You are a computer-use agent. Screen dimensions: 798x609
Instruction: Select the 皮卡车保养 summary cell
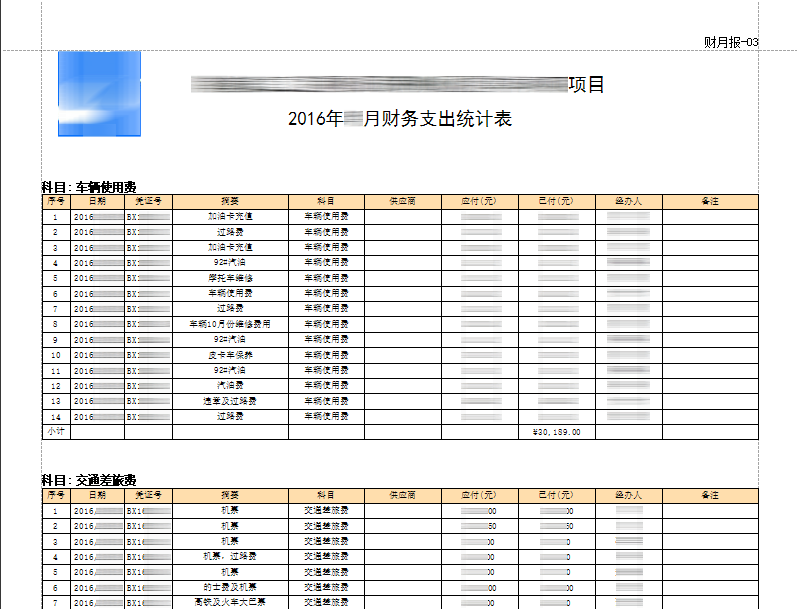[x=230, y=355]
